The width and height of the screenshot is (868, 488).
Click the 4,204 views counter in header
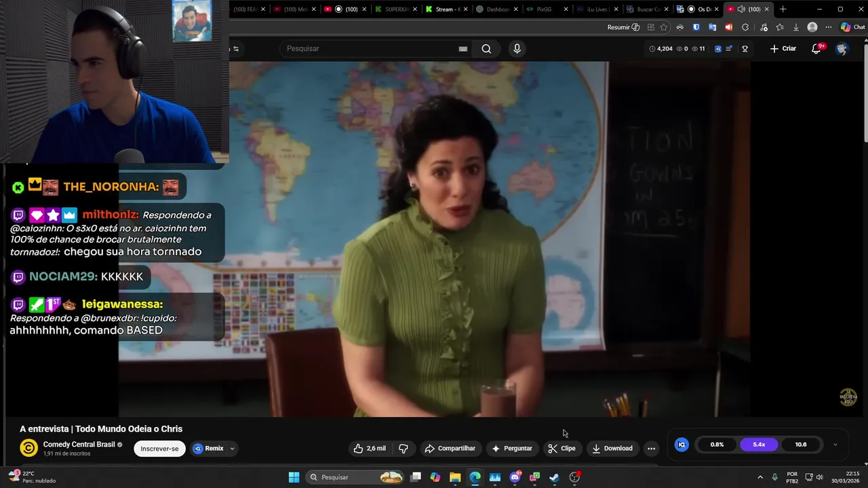point(660,49)
